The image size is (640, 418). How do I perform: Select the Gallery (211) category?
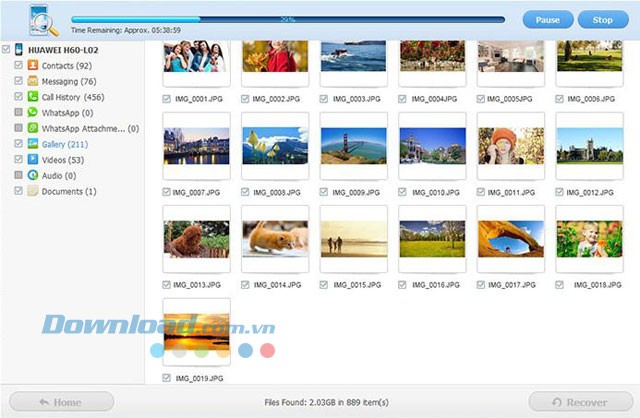click(x=65, y=144)
